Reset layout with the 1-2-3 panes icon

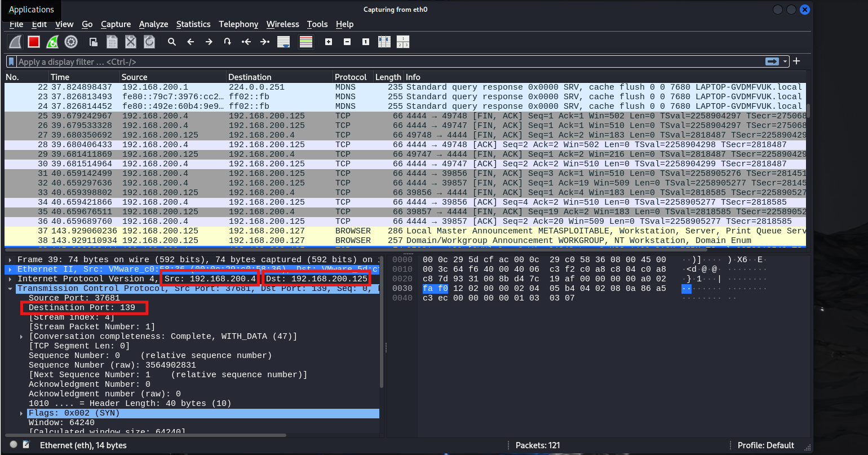point(403,42)
